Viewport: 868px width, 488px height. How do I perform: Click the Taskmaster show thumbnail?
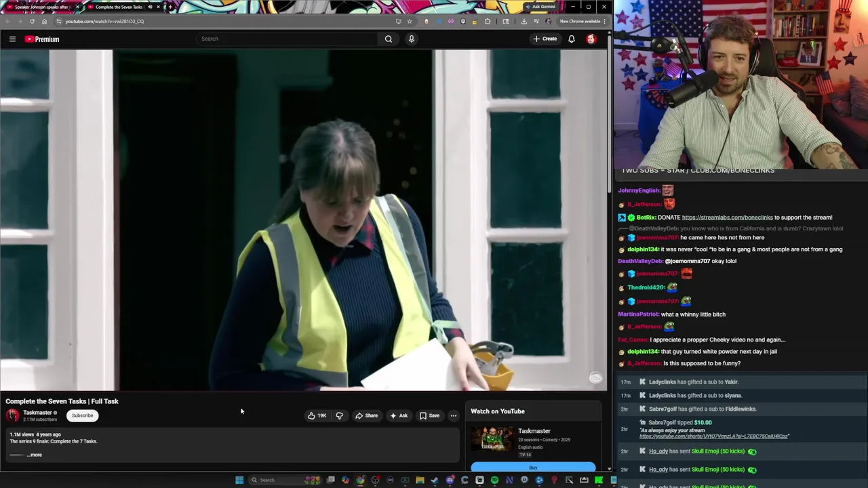[x=493, y=440]
